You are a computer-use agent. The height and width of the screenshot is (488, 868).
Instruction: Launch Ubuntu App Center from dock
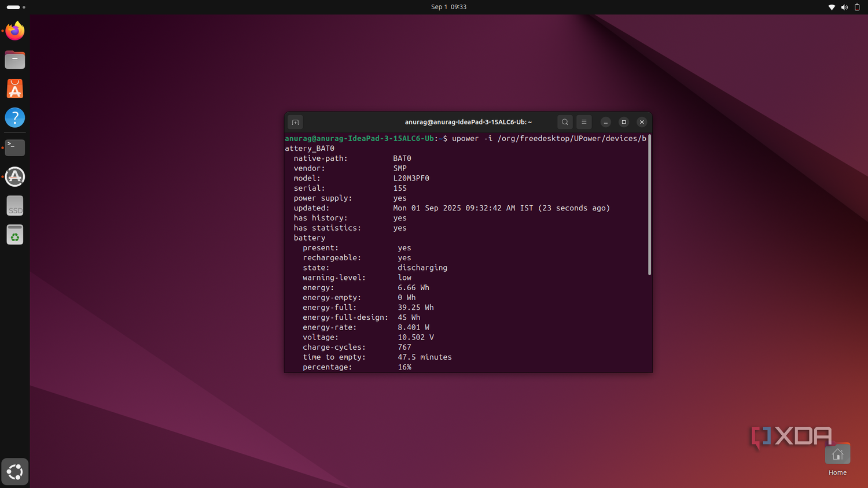point(15,88)
